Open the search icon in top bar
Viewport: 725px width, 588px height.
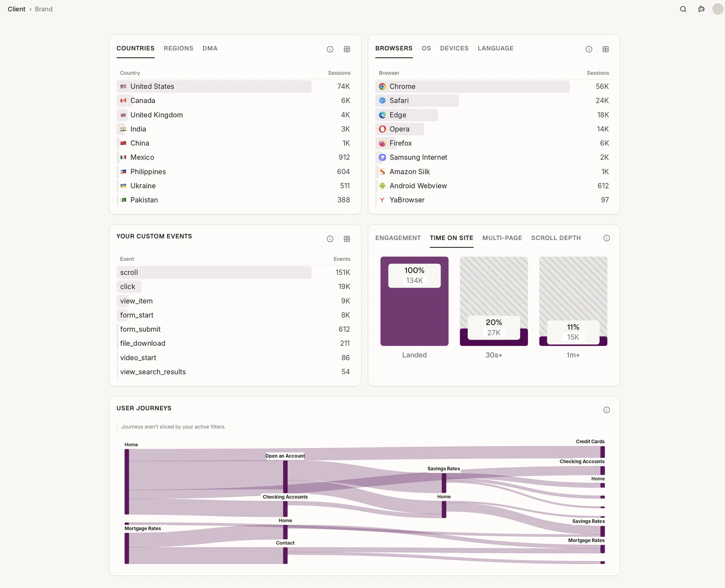pos(683,9)
